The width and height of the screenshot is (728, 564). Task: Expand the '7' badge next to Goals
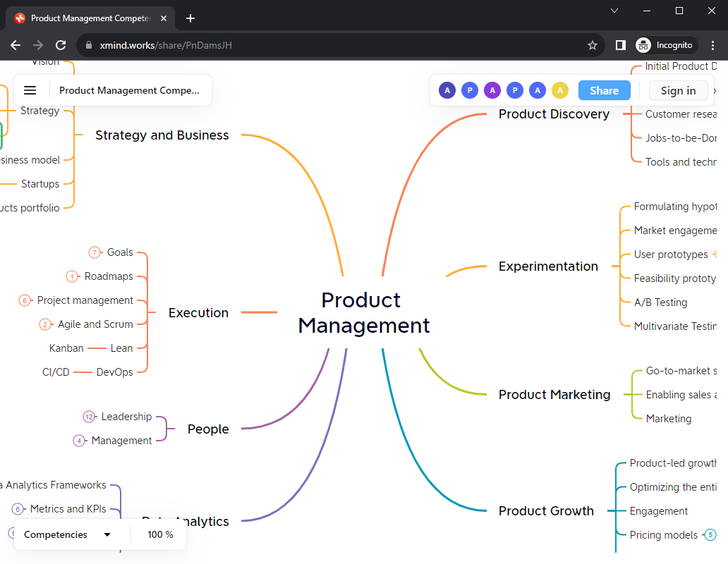tap(93, 252)
